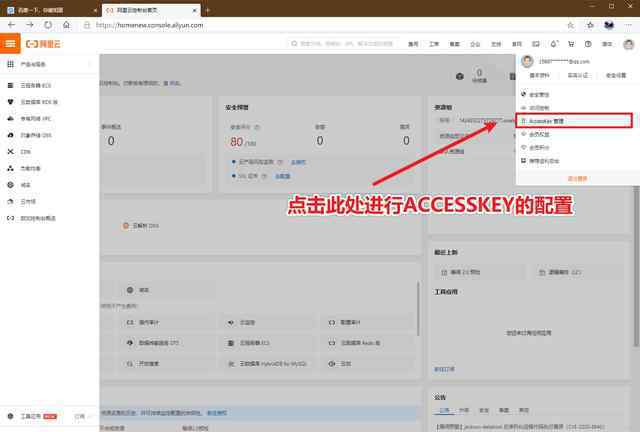The image size is (640, 432).
Task: Open member points in account dropdown
Action: point(539,147)
